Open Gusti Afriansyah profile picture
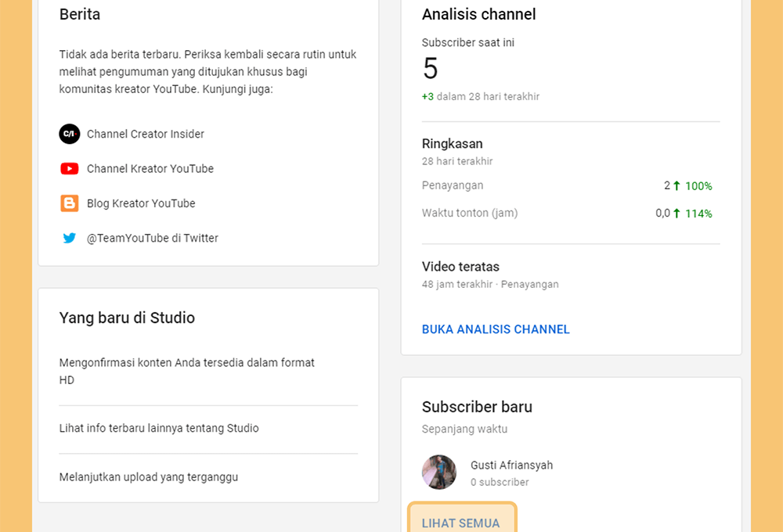Screen dimensions: 783x532 point(439,472)
